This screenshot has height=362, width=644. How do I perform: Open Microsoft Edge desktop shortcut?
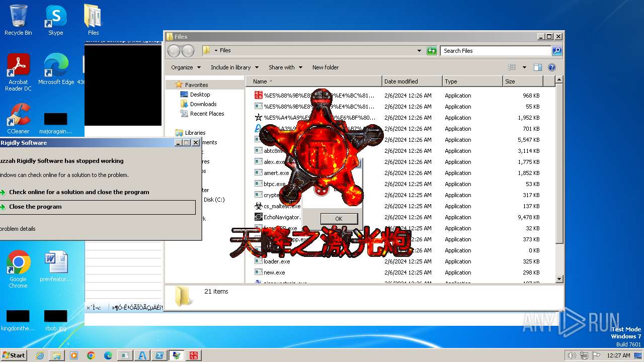pos(56,69)
